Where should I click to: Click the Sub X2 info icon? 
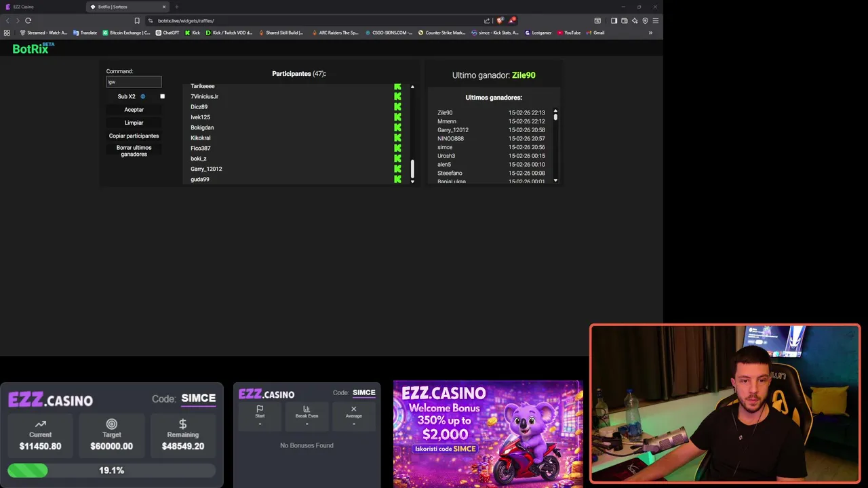pos(142,96)
